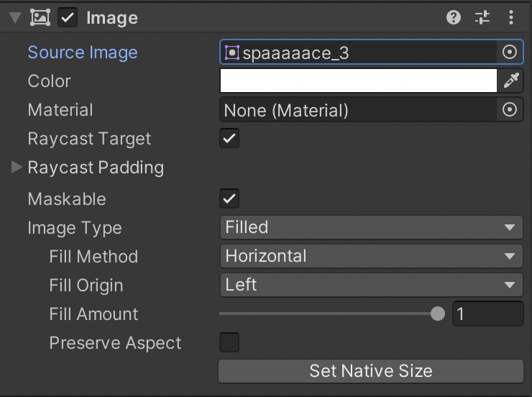Image resolution: width=532 pixels, height=397 pixels.
Task: Click the white Color swatch field
Action: (358, 81)
